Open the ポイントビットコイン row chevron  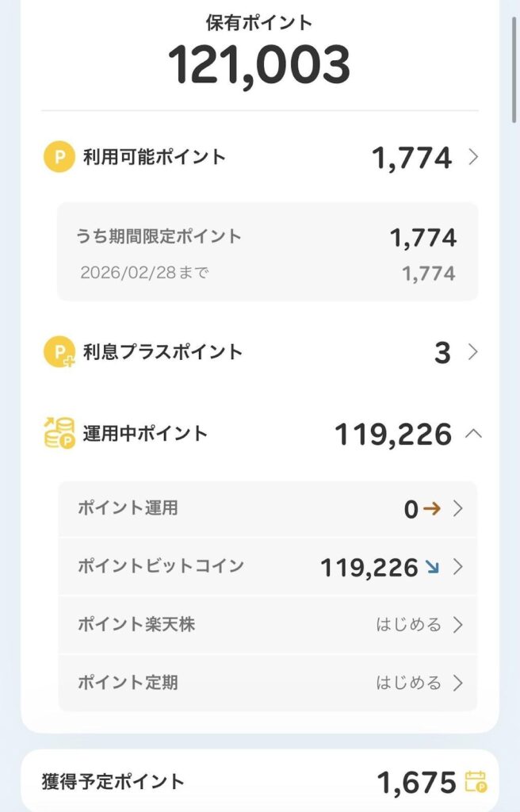tap(458, 567)
